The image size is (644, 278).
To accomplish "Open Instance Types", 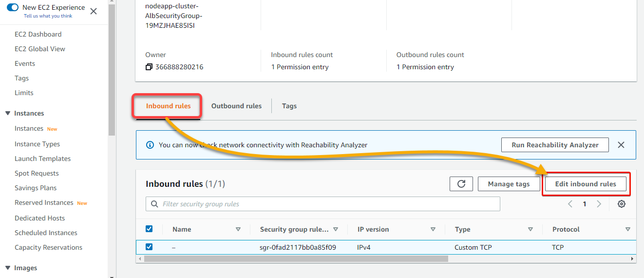I will point(38,144).
